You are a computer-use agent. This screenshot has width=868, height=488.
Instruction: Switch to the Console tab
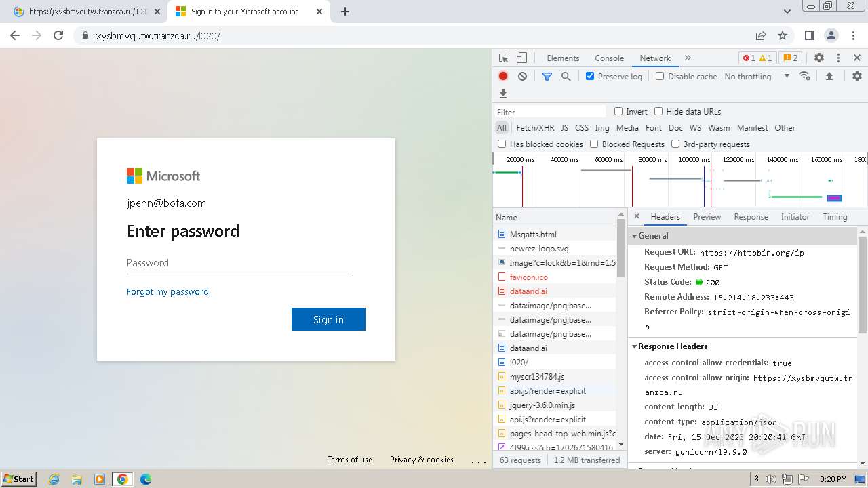point(609,58)
